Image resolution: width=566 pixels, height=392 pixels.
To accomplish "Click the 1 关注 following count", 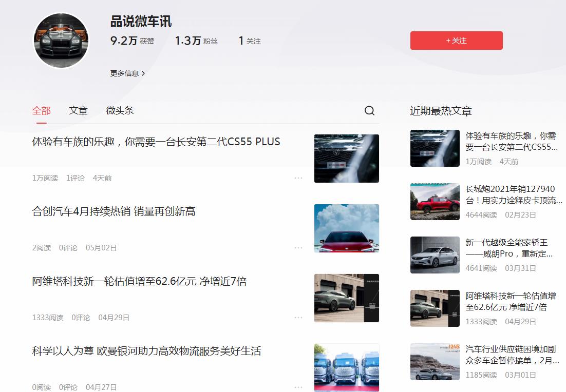I will coord(250,41).
